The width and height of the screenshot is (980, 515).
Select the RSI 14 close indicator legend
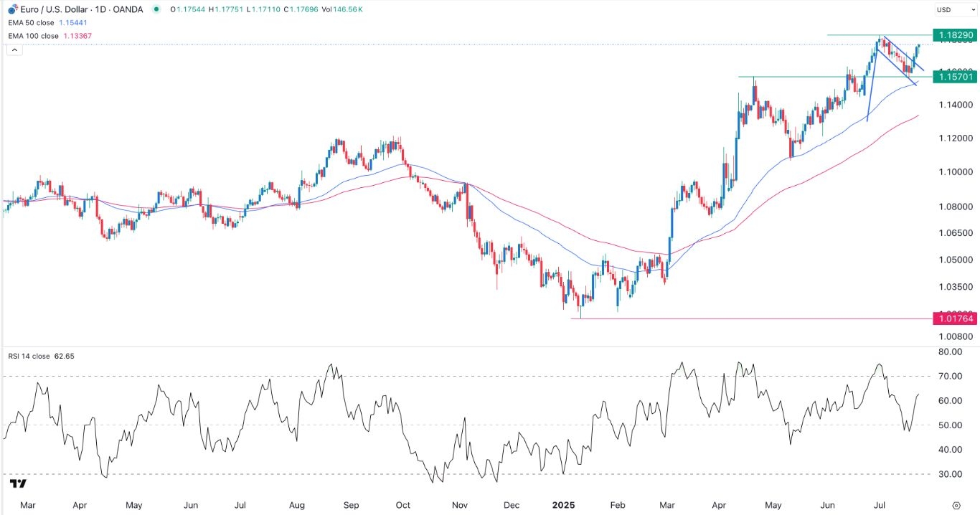(x=32, y=356)
